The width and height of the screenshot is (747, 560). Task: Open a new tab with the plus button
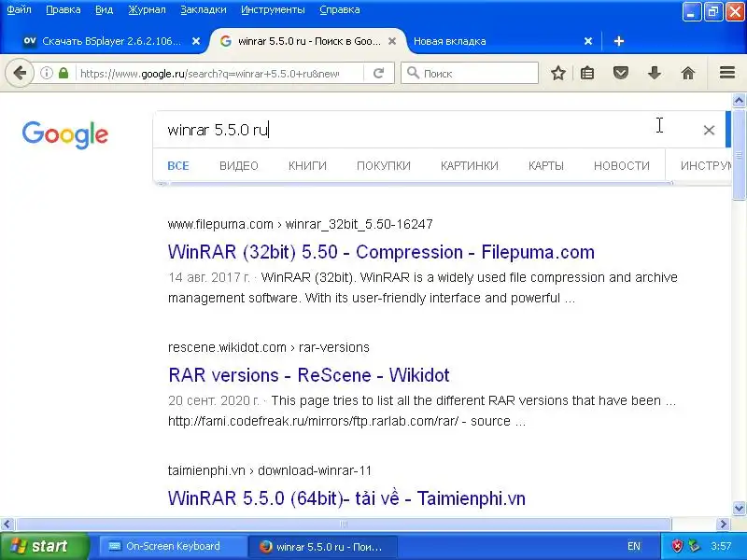tap(619, 41)
